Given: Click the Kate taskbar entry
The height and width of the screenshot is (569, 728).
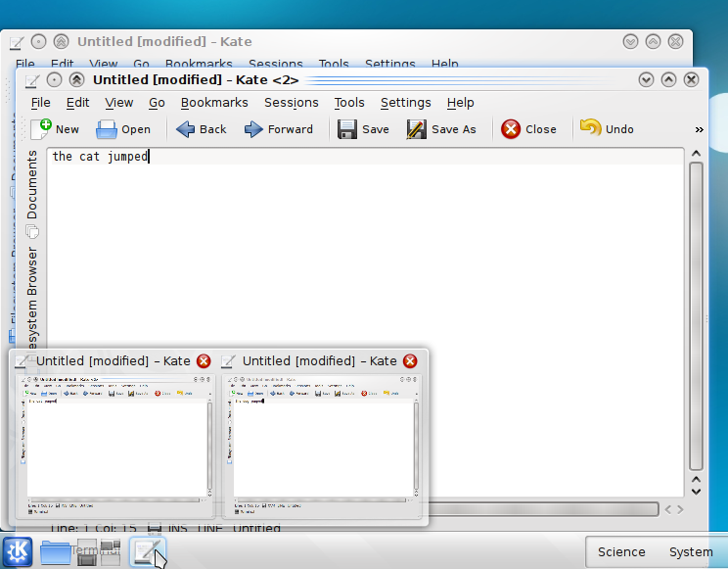Looking at the screenshot, I should pos(148,551).
